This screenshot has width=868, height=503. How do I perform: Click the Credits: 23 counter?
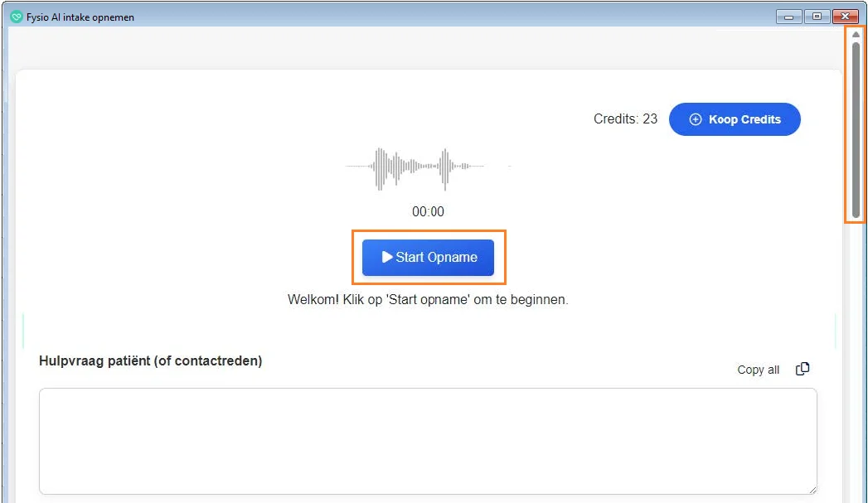625,119
